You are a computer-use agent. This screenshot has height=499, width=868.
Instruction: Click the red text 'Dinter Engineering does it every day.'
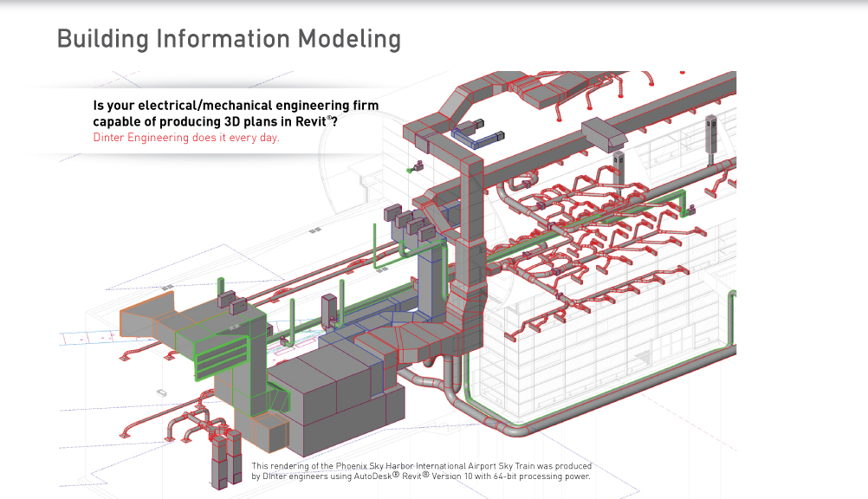point(186,138)
